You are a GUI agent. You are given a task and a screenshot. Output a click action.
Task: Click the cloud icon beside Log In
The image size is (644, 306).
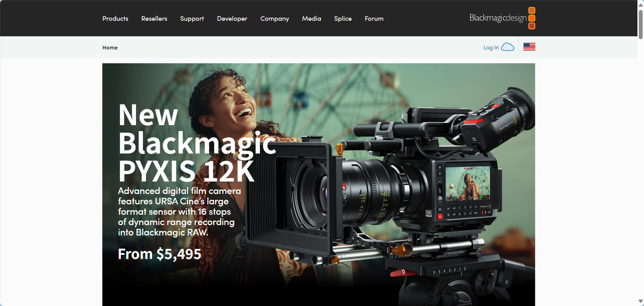point(508,47)
